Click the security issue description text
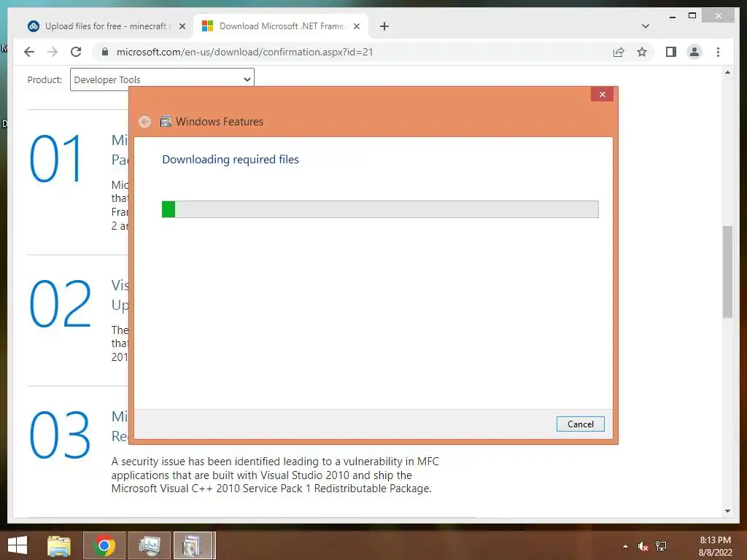The width and height of the screenshot is (747, 560). tap(275, 475)
